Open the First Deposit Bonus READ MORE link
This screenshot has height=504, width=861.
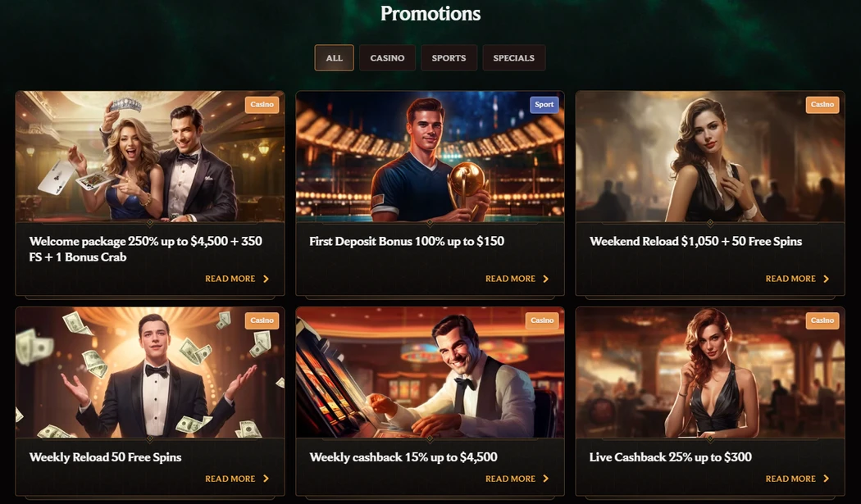pyautogui.click(x=511, y=279)
